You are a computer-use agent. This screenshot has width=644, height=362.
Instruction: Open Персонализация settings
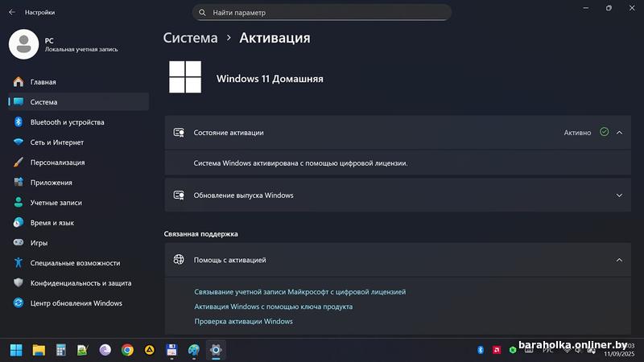78,162
